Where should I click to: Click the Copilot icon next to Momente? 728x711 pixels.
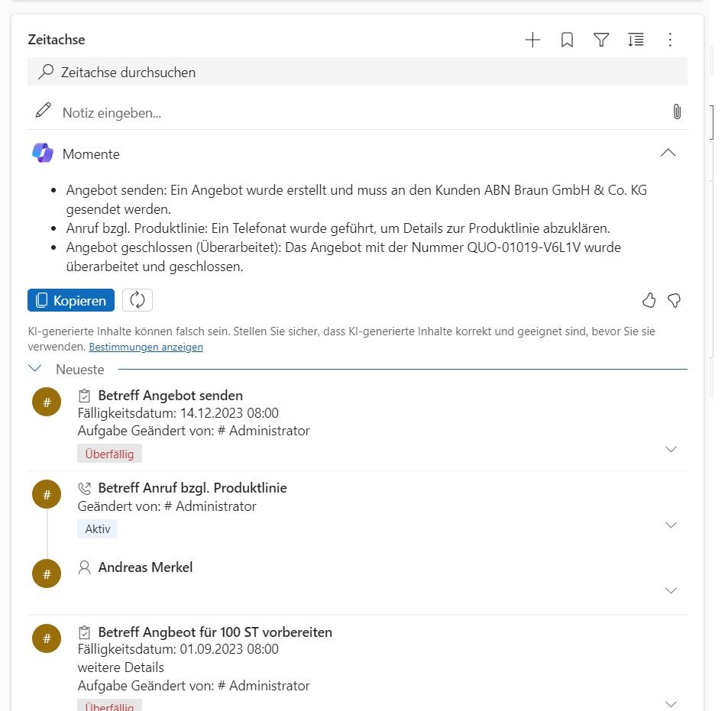tap(43, 154)
